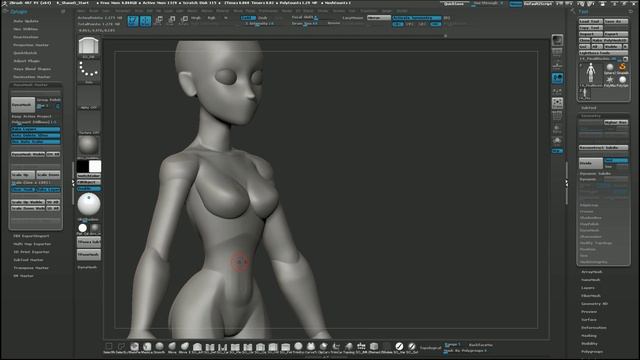Click the BPR render icon
This screenshot has width=640, height=360.
coord(557,40)
